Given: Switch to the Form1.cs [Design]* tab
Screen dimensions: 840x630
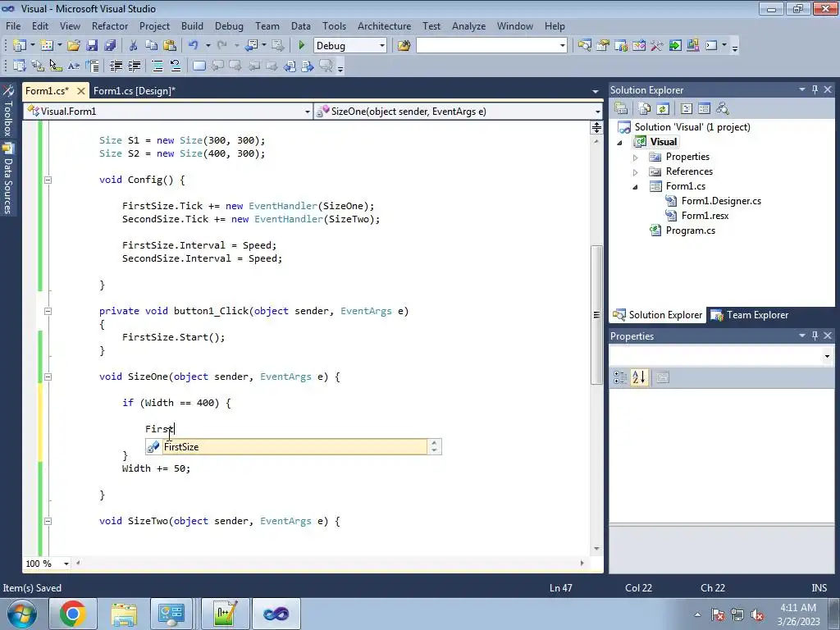Looking at the screenshot, I should 135,90.
